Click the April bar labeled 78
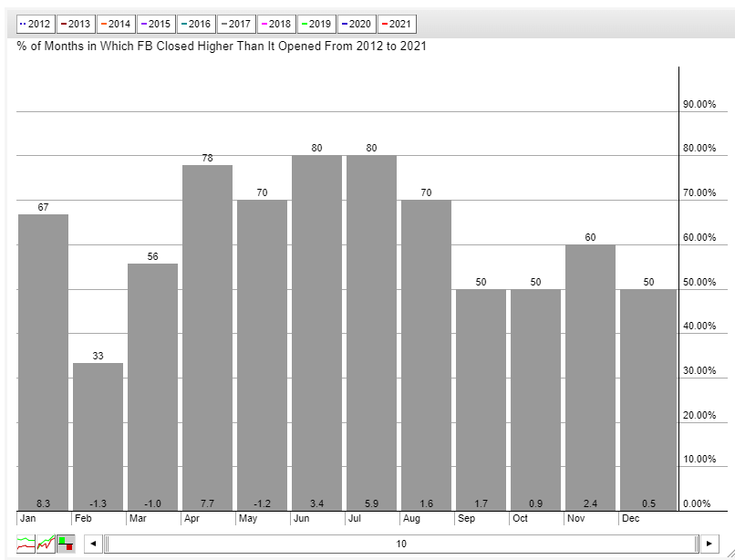 207,337
